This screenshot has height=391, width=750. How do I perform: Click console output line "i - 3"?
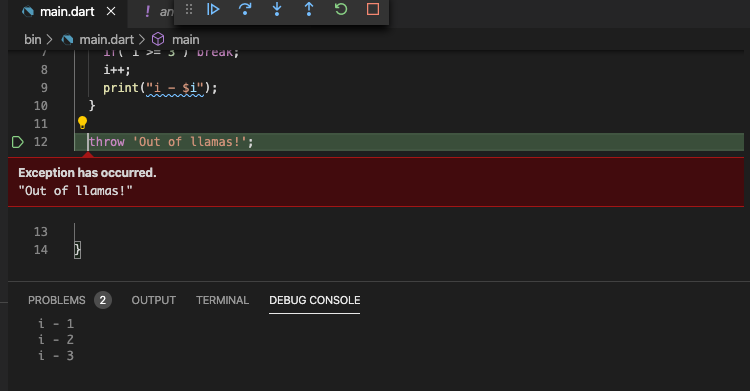tap(56, 356)
